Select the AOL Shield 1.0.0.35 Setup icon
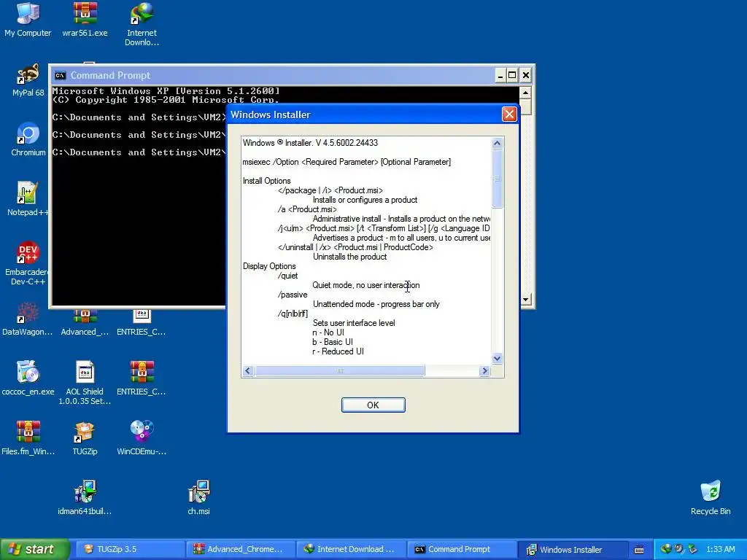 [85, 384]
